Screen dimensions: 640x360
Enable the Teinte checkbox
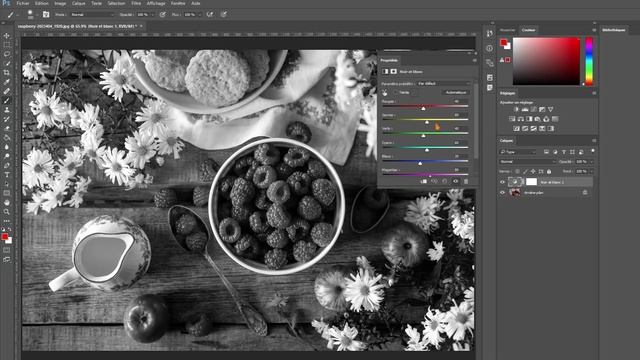396,93
